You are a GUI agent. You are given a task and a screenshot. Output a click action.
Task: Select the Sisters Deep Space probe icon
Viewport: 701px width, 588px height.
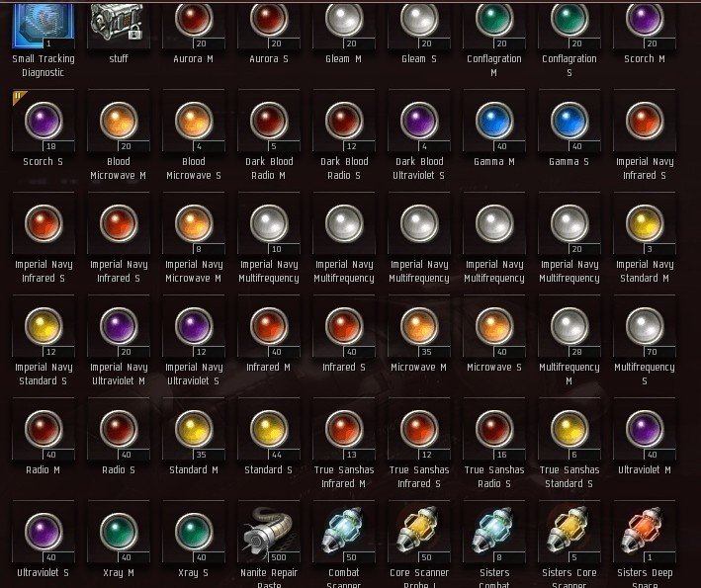pyautogui.click(x=645, y=532)
